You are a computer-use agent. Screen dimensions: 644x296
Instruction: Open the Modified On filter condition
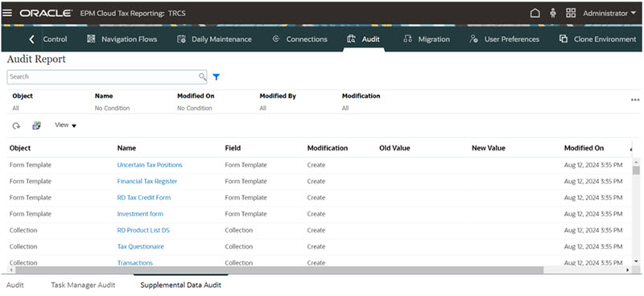click(195, 109)
